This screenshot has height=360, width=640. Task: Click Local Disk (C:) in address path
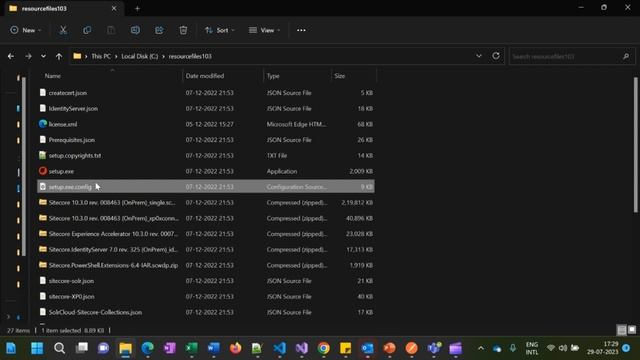point(140,56)
